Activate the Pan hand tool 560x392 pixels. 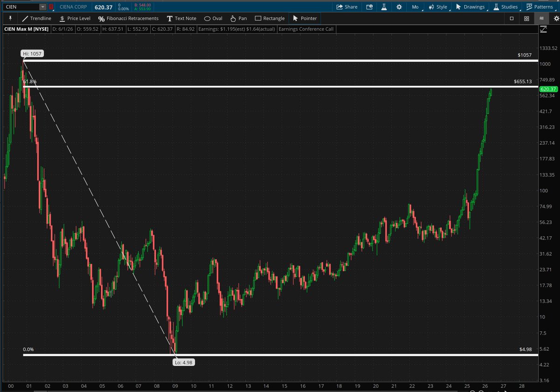coord(238,18)
